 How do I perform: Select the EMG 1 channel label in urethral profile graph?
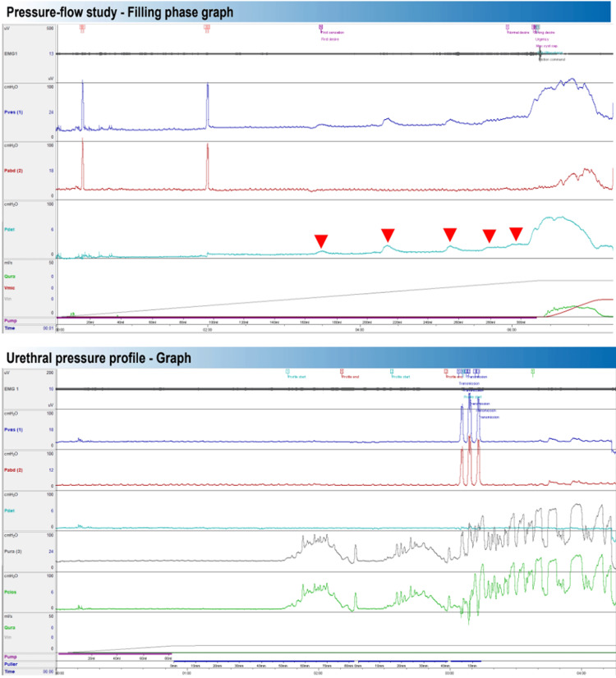coord(11,389)
